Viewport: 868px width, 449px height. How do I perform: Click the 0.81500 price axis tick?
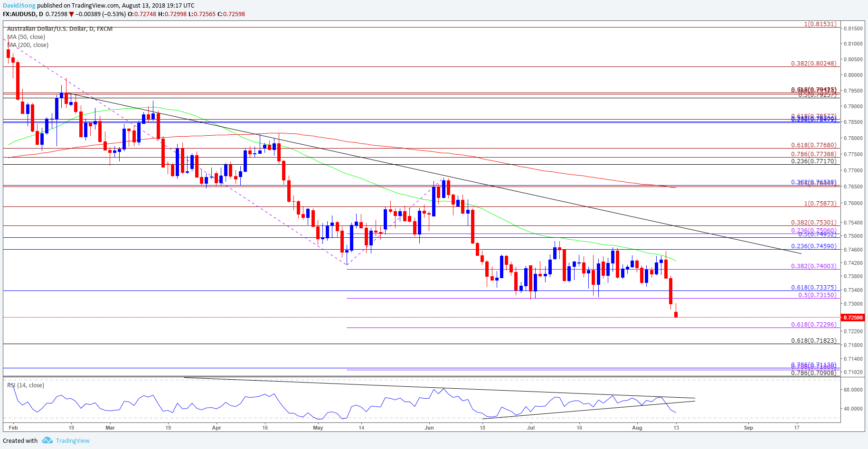pyautogui.click(x=853, y=28)
